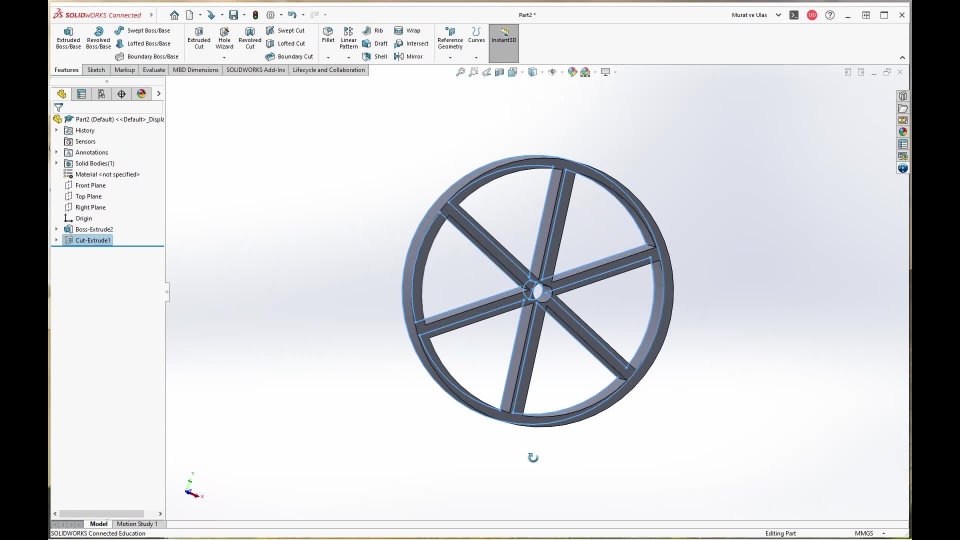Select the Rib feature
The width and height of the screenshot is (960, 540).
(x=373, y=31)
